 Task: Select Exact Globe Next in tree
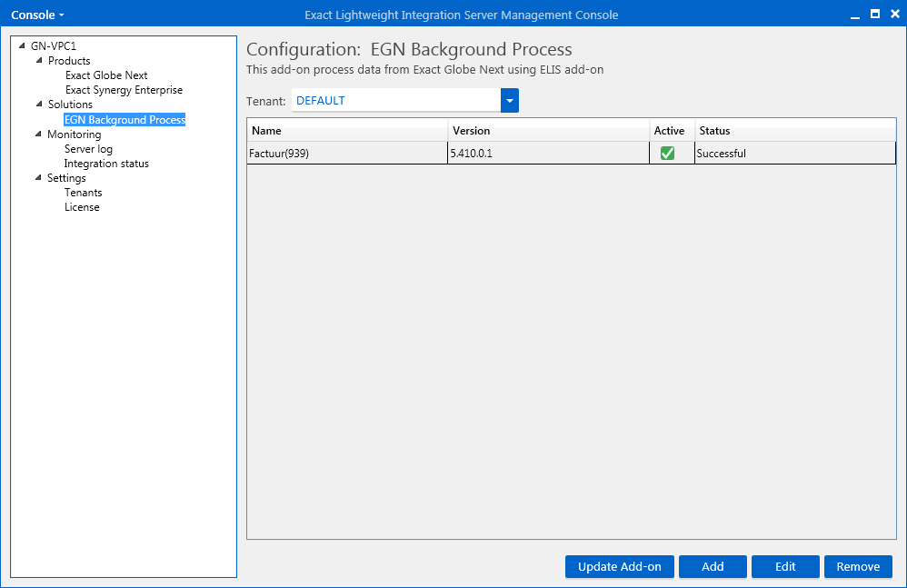pyautogui.click(x=106, y=75)
